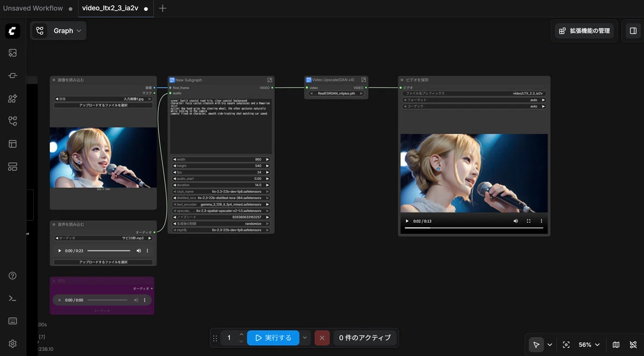Toggle the minimap icon at bottom right
Image resolution: width=644 pixels, height=356 pixels.
click(616, 345)
